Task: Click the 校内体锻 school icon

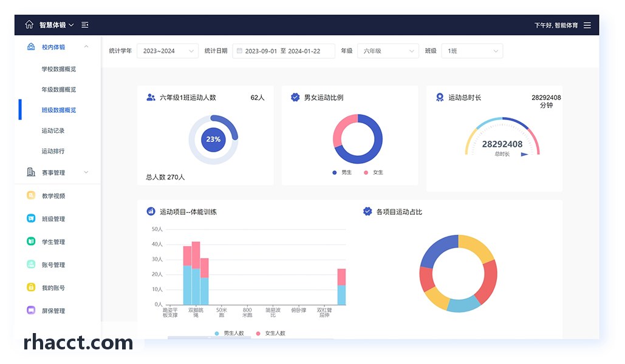Action: tap(31, 47)
